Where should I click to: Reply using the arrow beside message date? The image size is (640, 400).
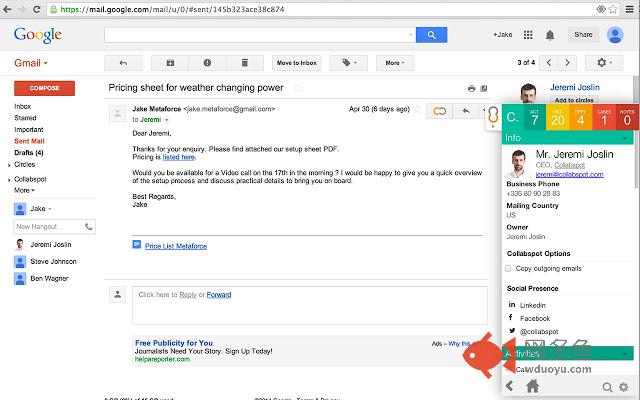(x=466, y=111)
